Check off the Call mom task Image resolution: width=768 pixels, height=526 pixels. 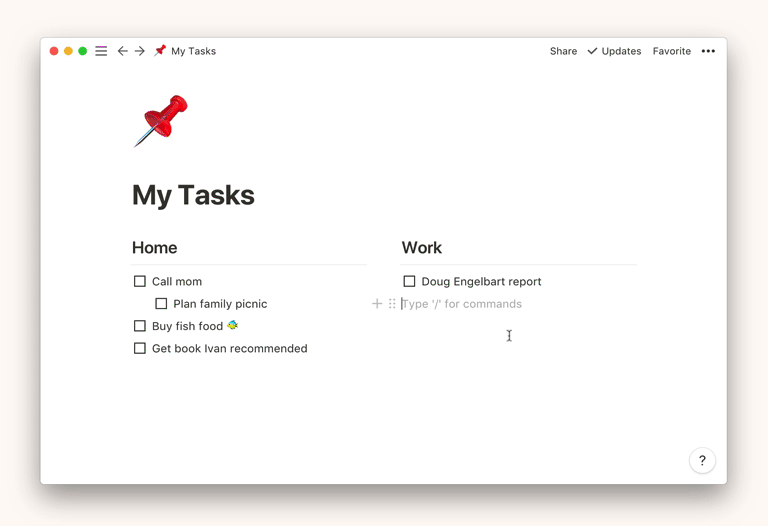(140, 282)
